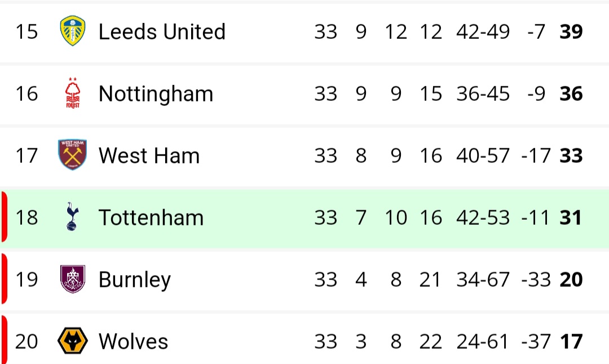Tap Wolves' -37 goal difference
609x364 pixels.
pyautogui.click(x=536, y=341)
